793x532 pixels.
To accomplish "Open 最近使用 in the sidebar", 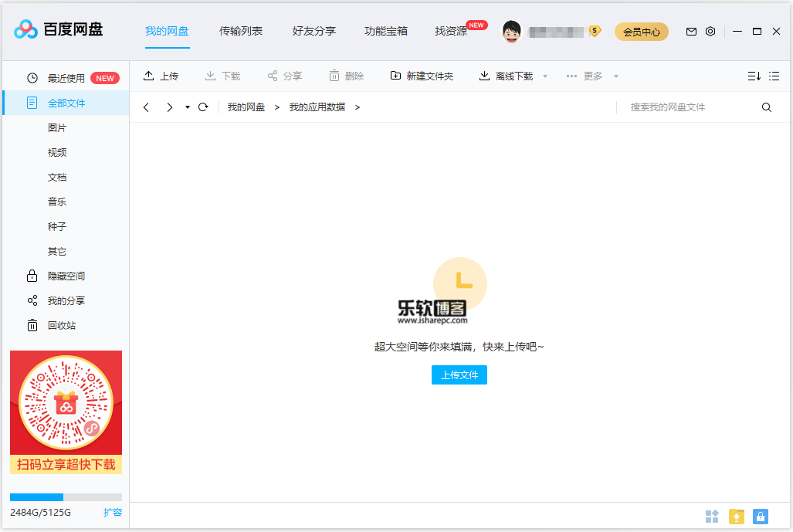I will [x=66, y=79].
